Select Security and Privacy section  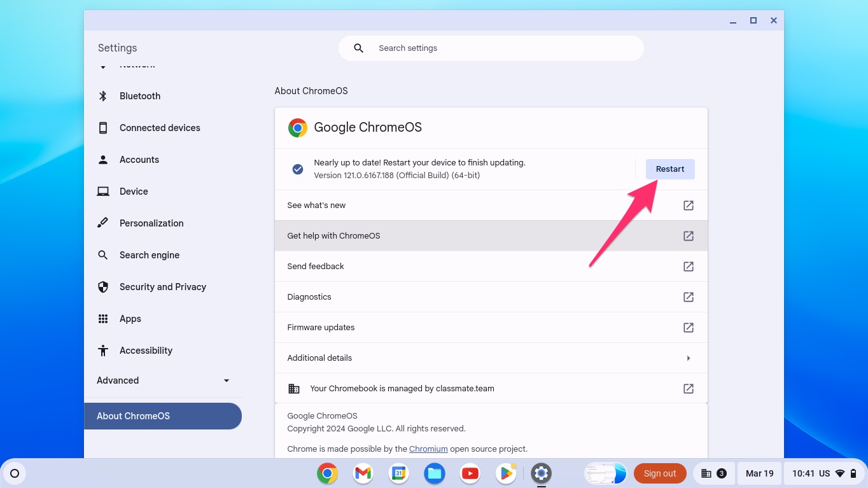click(163, 287)
